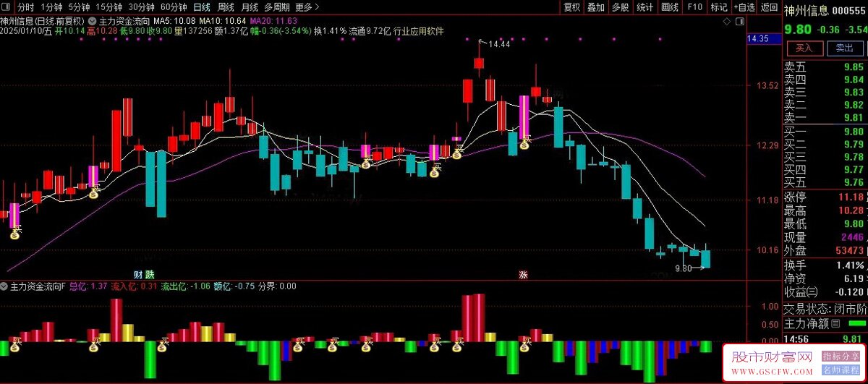
Task: Click the 总亿: 1.37 indicator value
Action: click(x=88, y=286)
